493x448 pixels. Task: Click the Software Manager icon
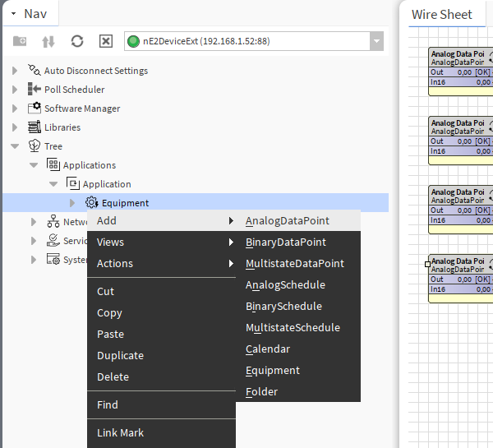coord(35,108)
